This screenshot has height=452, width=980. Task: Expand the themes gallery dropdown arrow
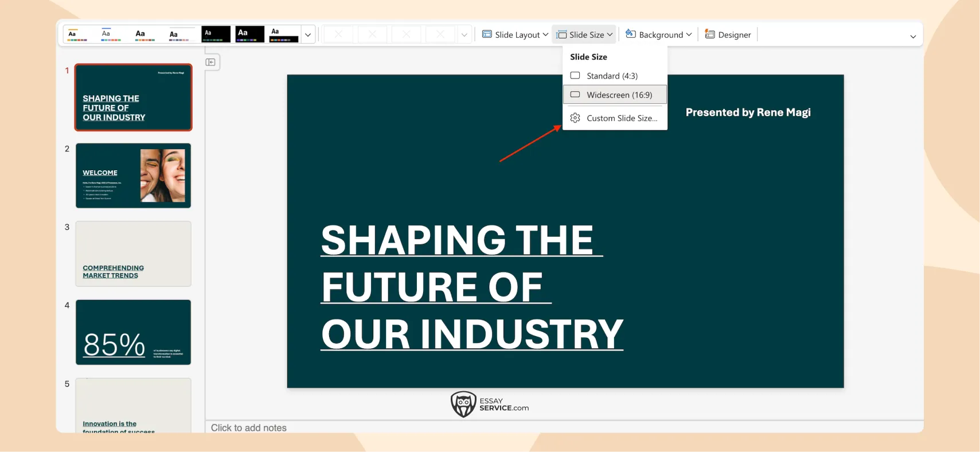pyautogui.click(x=308, y=34)
